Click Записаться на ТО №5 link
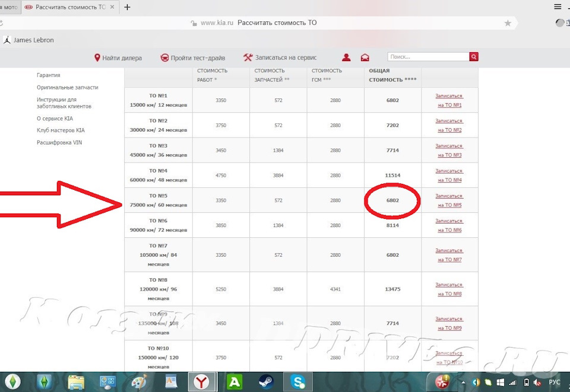Screen dimensions: 570x392 pyautogui.click(x=449, y=200)
